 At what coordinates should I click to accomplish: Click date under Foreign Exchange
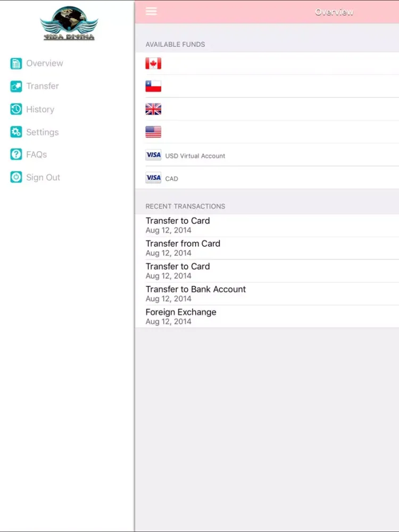(168, 322)
